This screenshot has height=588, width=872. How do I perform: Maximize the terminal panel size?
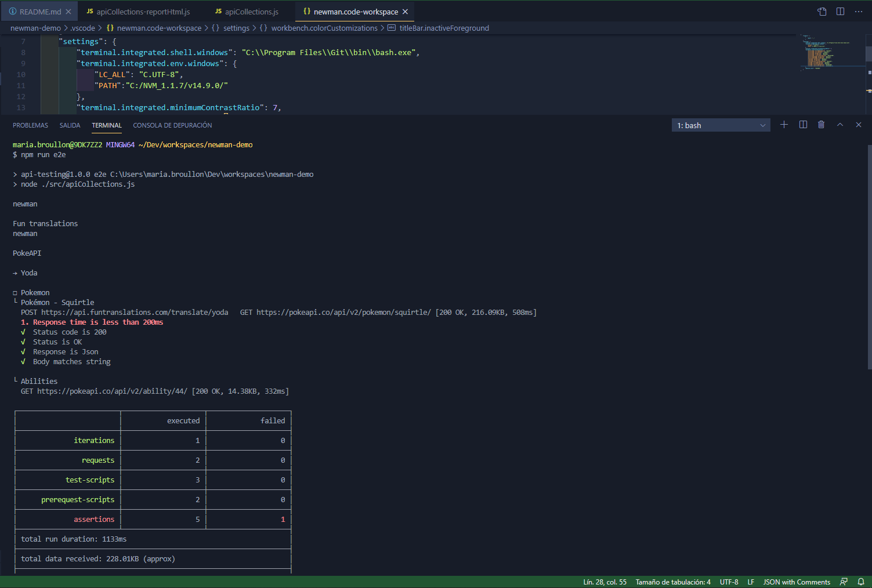[x=840, y=125]
